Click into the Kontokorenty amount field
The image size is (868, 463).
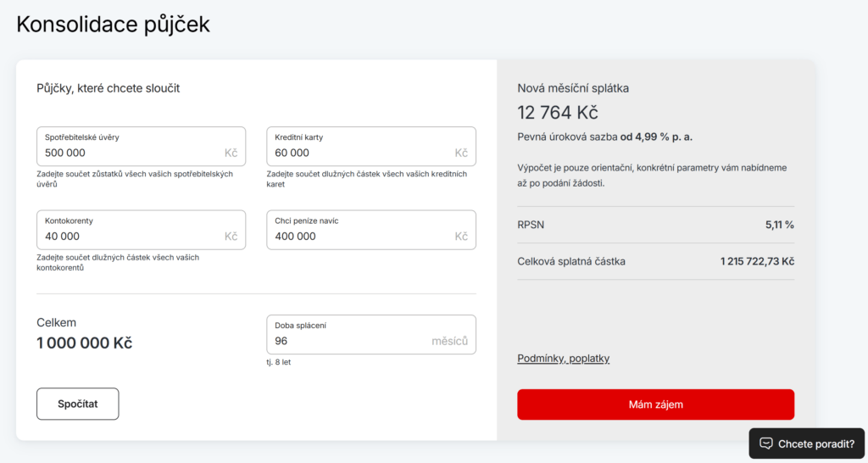pos(127,237)
